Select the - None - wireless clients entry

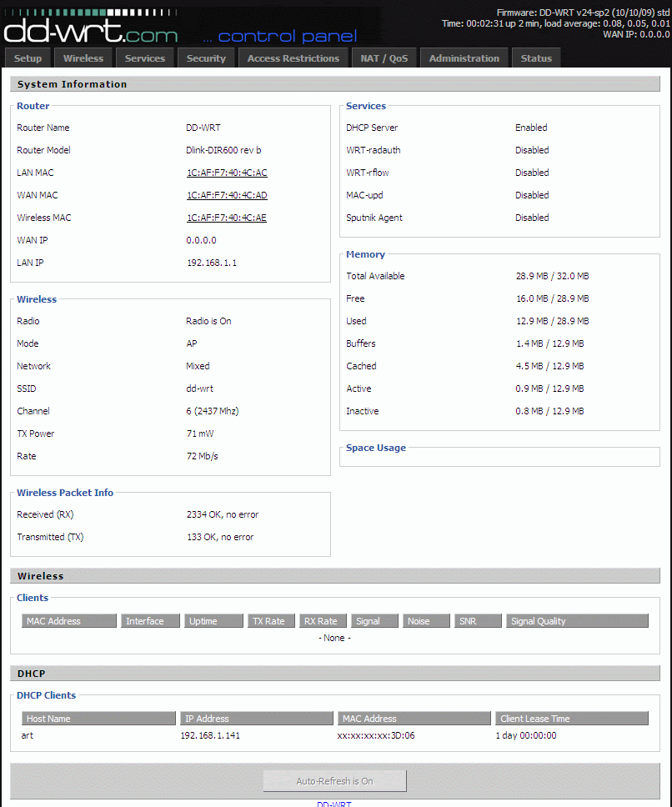pos(334,639)
